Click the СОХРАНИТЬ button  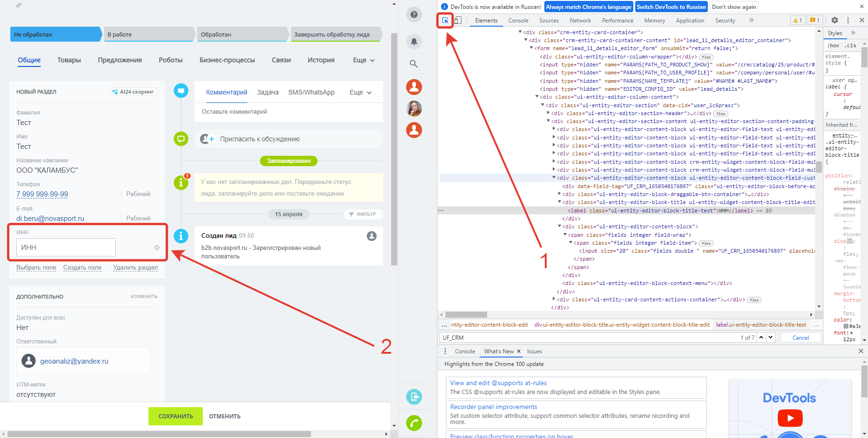pyautogui.click(x=176, y=416)
